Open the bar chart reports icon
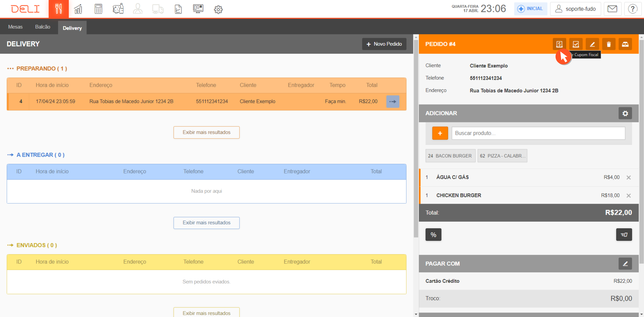This screenshot has width=644, height=317. coord(78,9)
